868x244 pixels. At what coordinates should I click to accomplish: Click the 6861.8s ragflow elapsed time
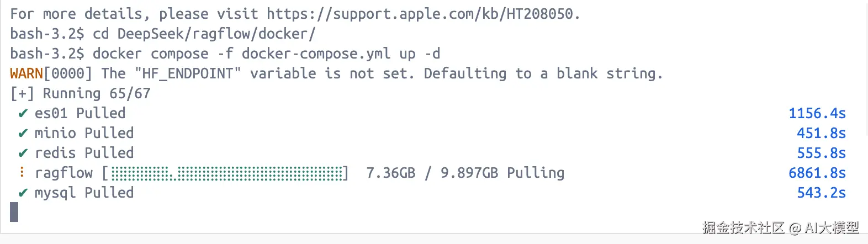point(817,173)
